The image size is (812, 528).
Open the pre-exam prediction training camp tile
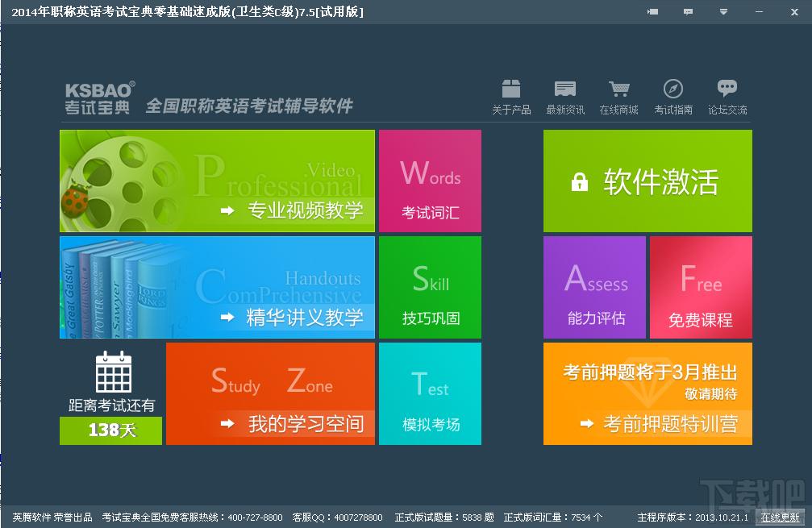(648, 393)
